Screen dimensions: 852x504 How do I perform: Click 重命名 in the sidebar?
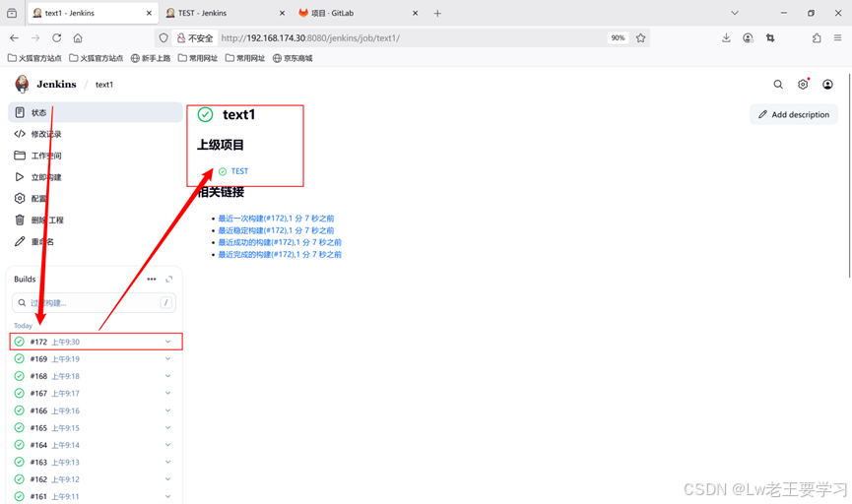point(96,241)
